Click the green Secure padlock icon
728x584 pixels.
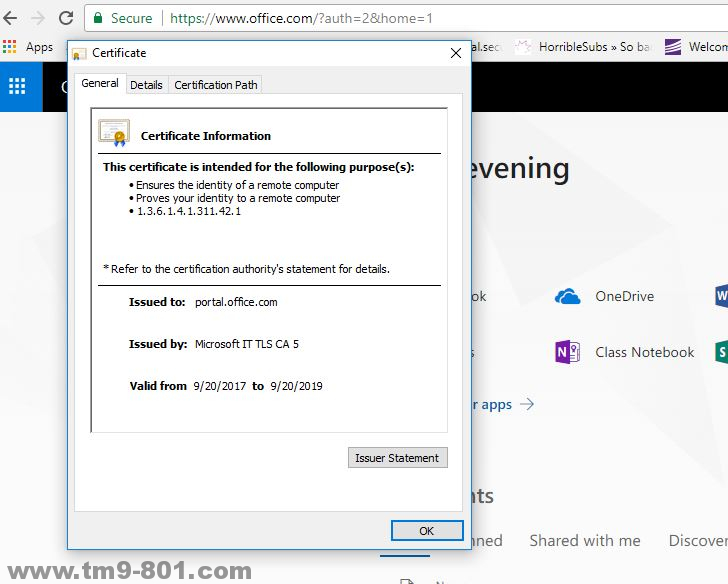coord(97,18)
